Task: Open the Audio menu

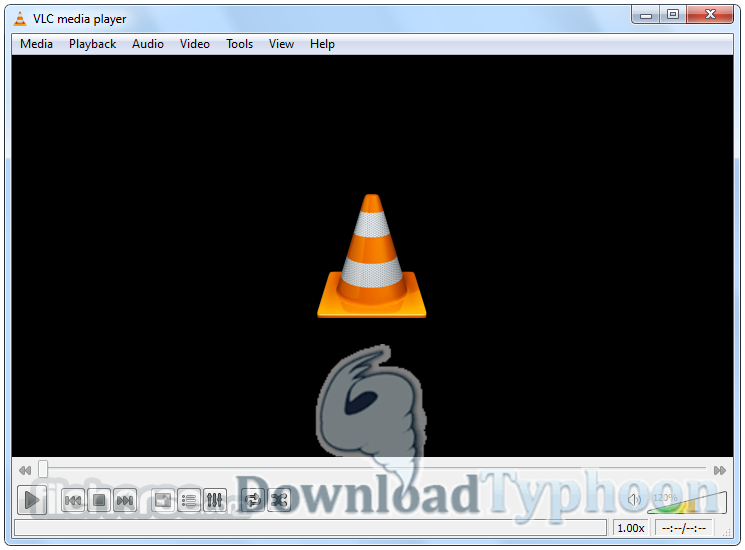Action: 148,44
